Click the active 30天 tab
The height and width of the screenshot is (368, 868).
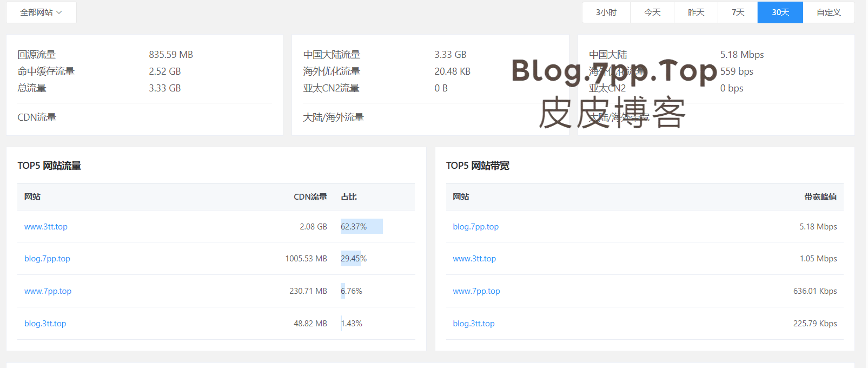click(x=780, y=12)
